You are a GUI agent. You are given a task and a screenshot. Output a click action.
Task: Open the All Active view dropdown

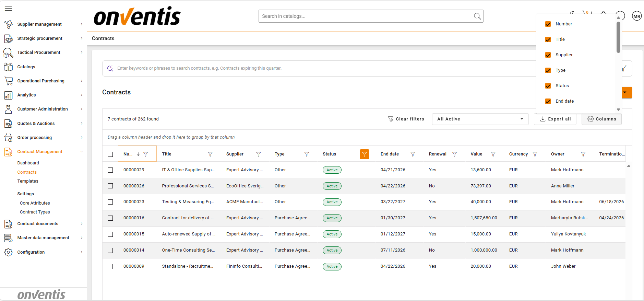(x=480, y=119)
